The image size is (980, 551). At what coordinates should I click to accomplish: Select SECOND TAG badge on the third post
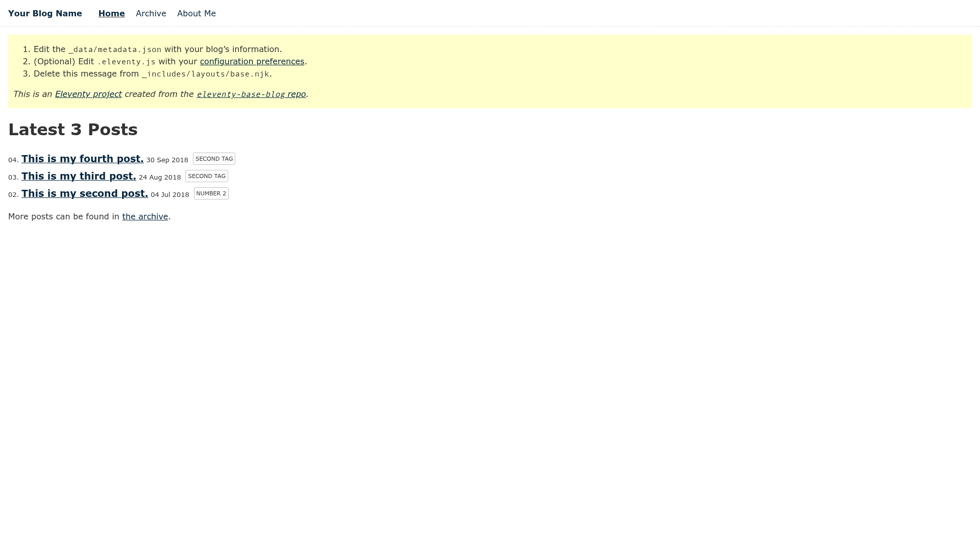click(207, 176)
